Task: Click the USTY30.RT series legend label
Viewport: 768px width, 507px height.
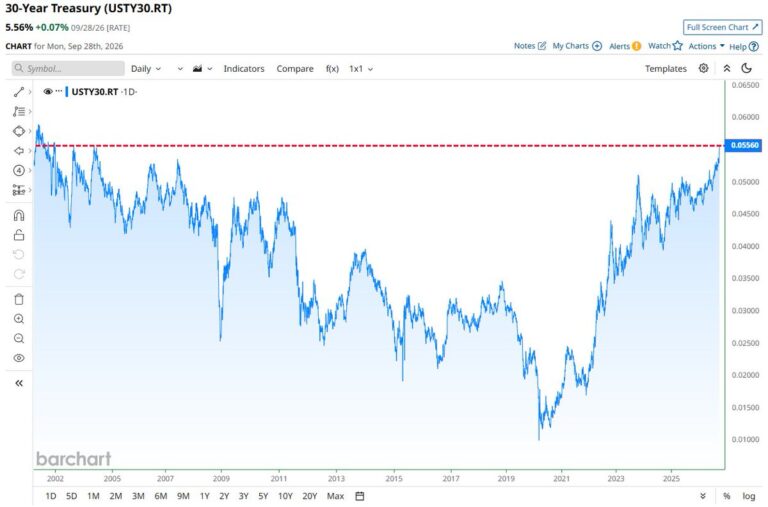Action: 95,92
